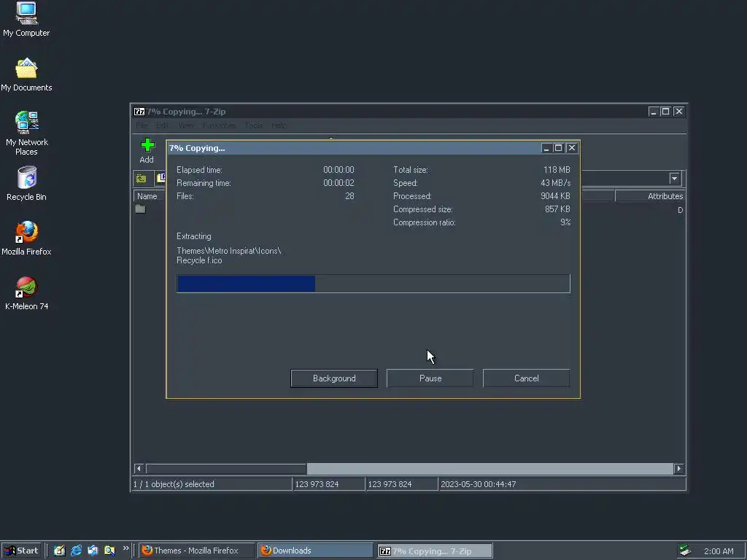The image size is (747, 560).
Task: Switch to Themes - Mozilla Firefox taskbar button
Action: 197,551
